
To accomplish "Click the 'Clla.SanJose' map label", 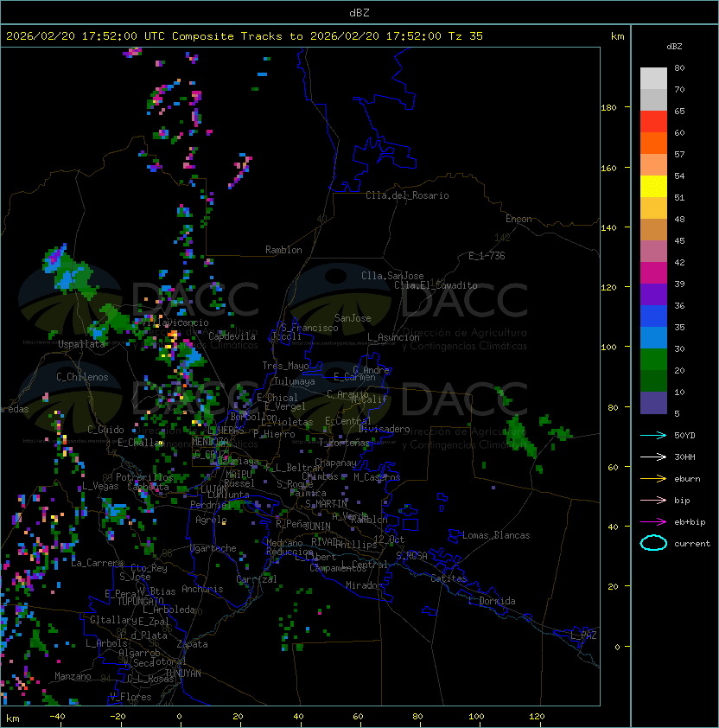I will coord(392,276).
